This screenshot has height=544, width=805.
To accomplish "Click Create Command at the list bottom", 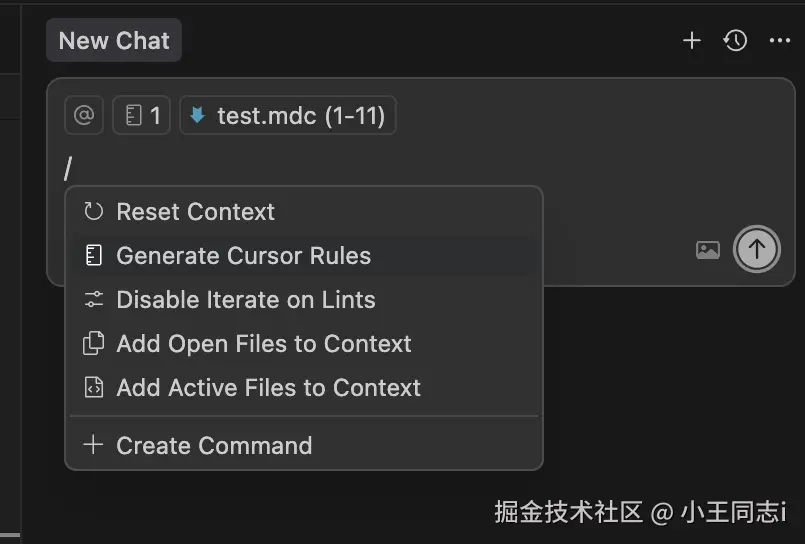I will pyautogui.click(x=214, y=446).
